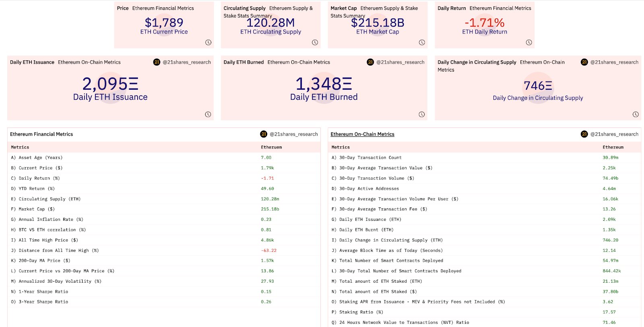Viewport: 644px width, 327px height.
Task: Click 21shares avatar in Ethereum On-Chain Metrics table
Action: click(584, 134)
